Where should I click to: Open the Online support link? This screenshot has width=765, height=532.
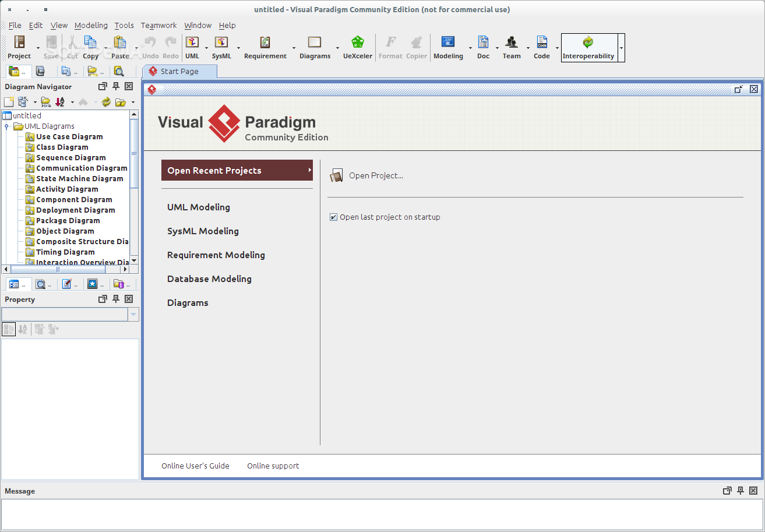(273, 466)
